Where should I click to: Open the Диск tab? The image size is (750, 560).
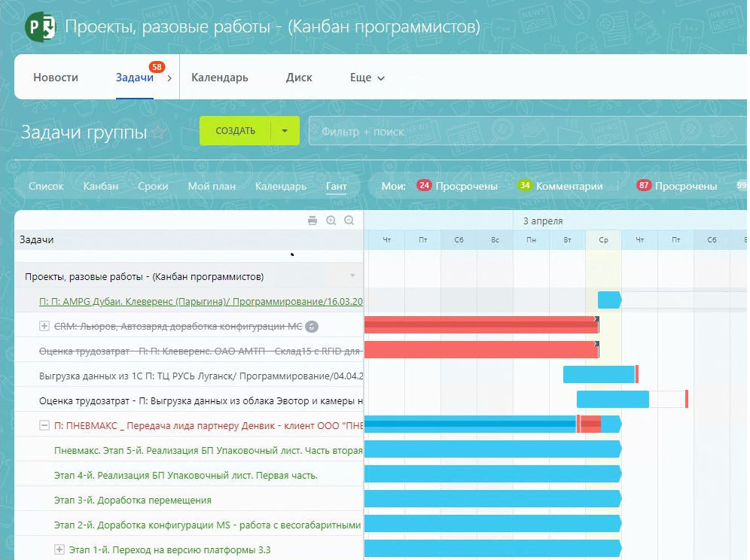(299, 78)
